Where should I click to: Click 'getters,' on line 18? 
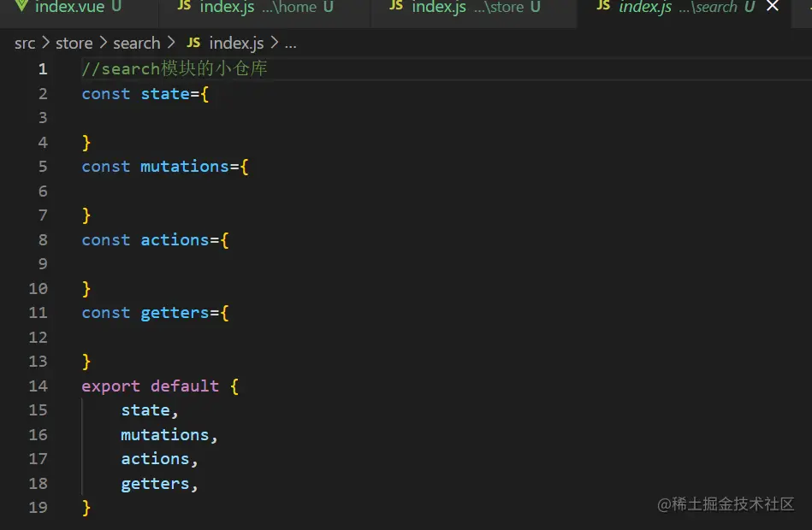click(159, 484)
